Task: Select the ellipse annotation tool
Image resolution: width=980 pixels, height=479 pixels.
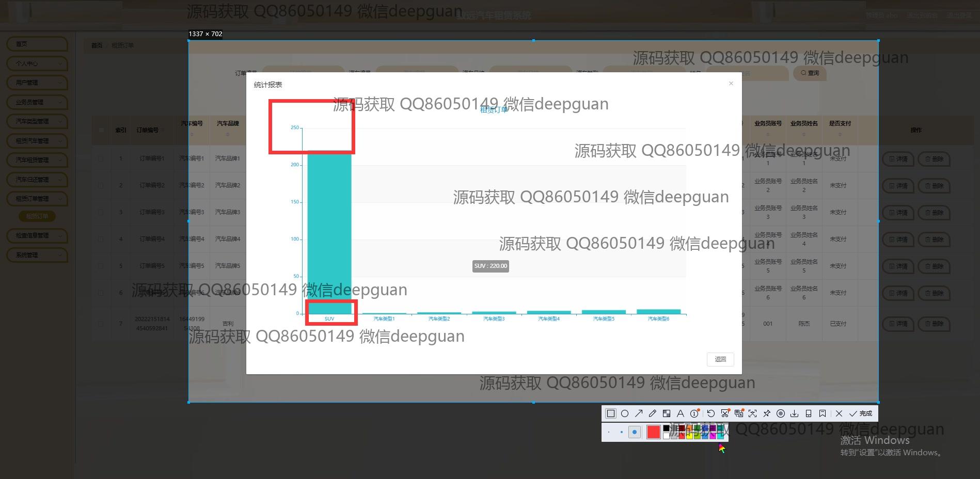Action: point(625,413)
